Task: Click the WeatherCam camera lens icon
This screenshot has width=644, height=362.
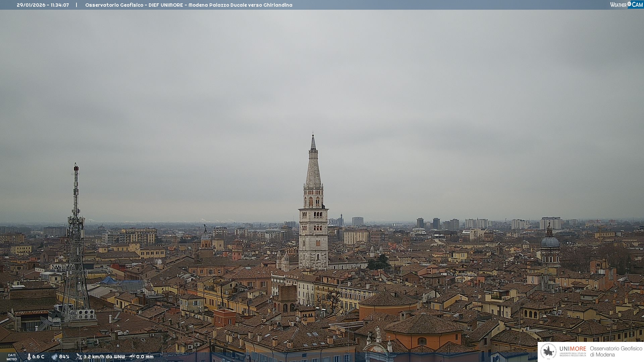Action: coord(629,4)
